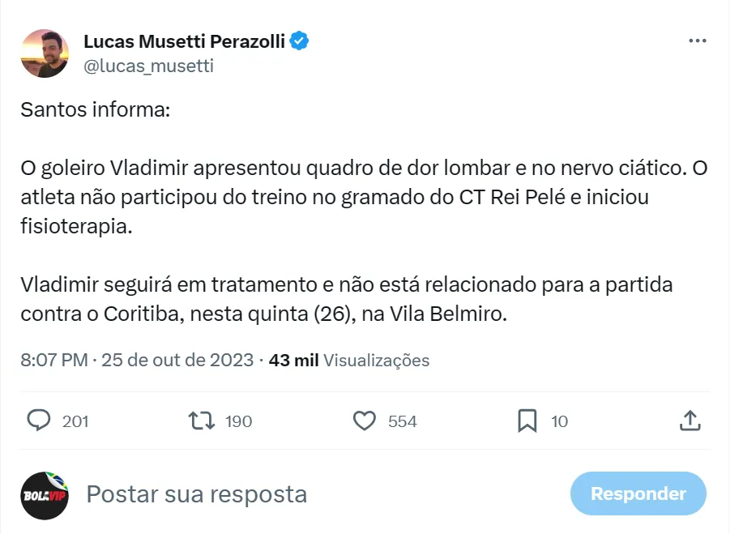Click the repost arrows icon

[201, 421]
